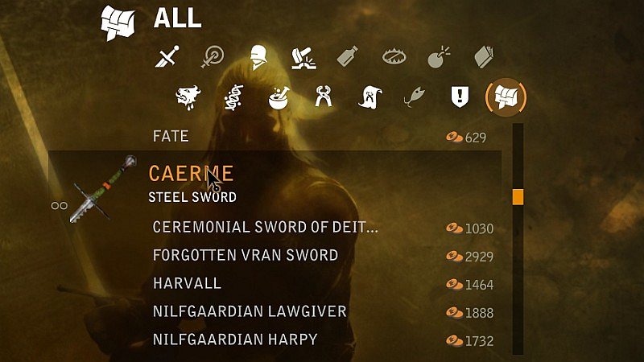
Task: Open the ranged weapons target filter
Action: coord(213,56)
